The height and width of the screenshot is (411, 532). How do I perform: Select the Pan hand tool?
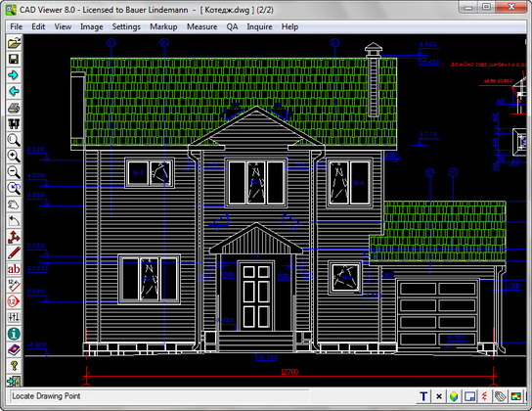click(x=14, y=205)
